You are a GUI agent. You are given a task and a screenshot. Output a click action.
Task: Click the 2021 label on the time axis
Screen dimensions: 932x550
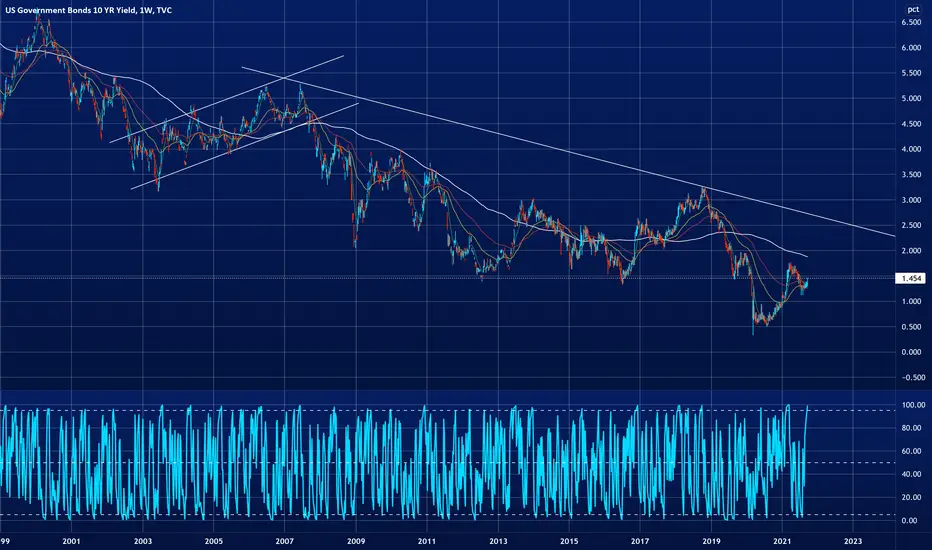[782, 541]
